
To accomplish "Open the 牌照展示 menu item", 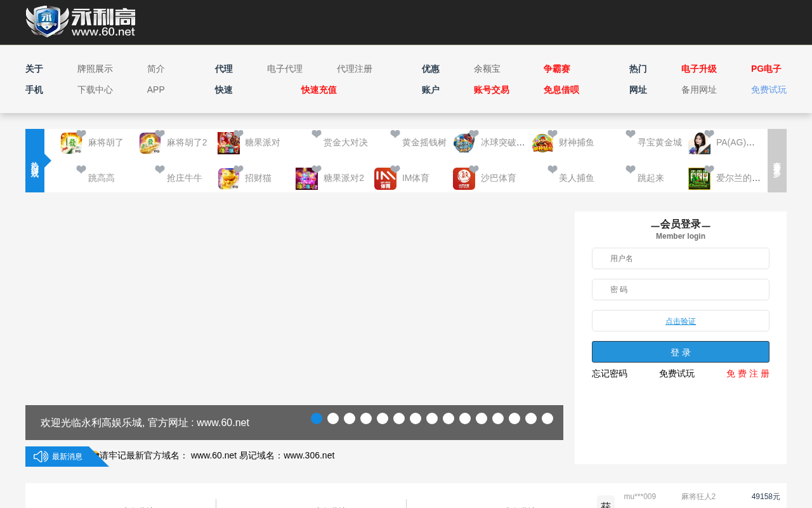I will 95,69.
